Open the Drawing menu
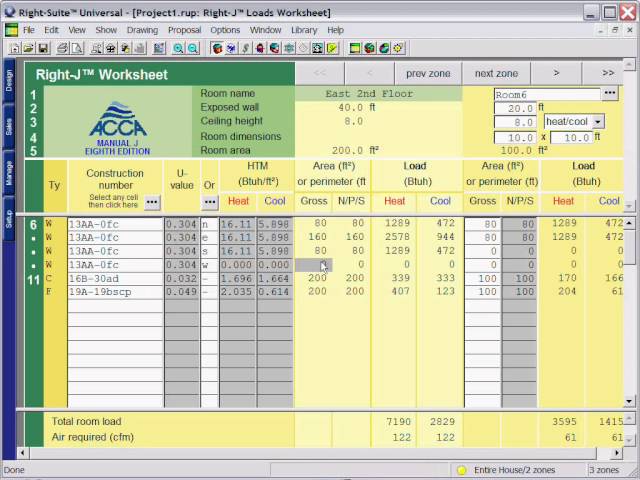The image size is (640, 480). (142, 30)
